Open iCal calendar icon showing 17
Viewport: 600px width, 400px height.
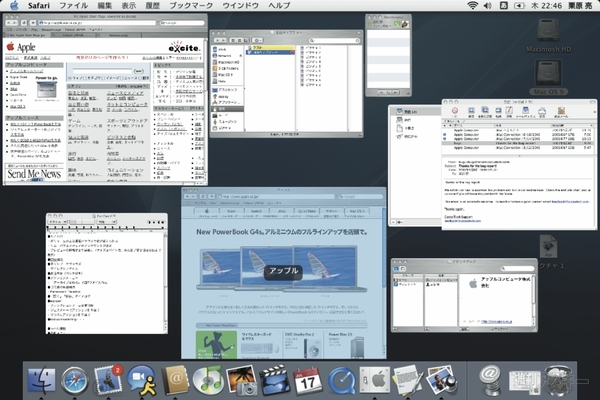click(307, 380)
